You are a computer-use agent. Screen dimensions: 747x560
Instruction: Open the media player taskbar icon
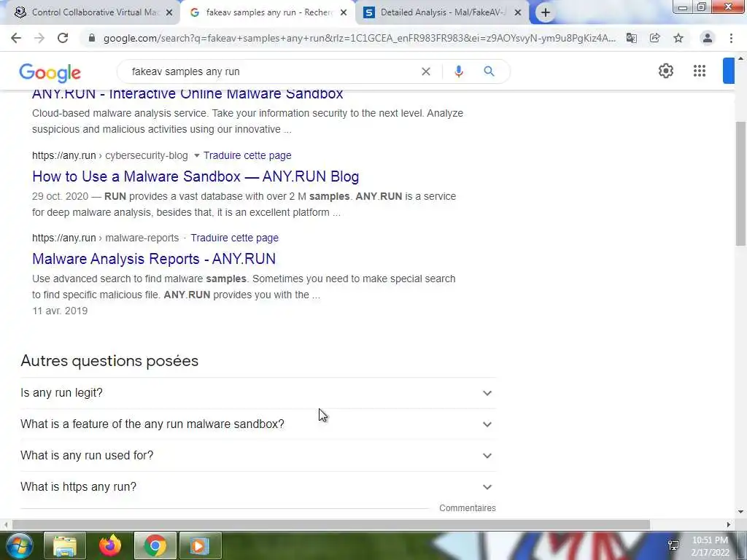[x=200, y=545]
